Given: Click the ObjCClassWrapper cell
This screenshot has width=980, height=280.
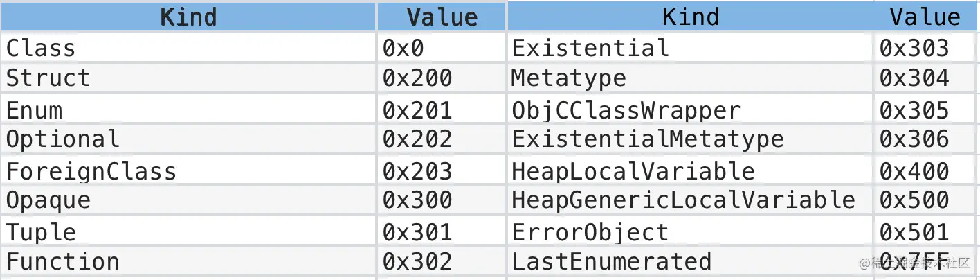Looking at the screenshot, I should tap(690, 110).
